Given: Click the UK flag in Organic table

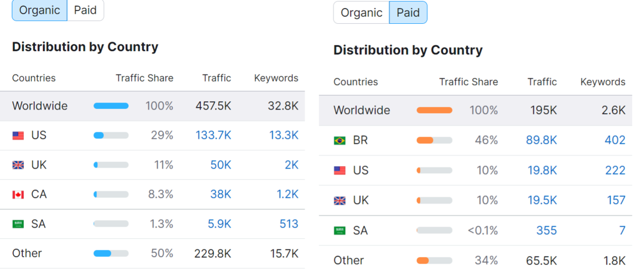Looking at the screenshot, I should (x=18, y=165).
